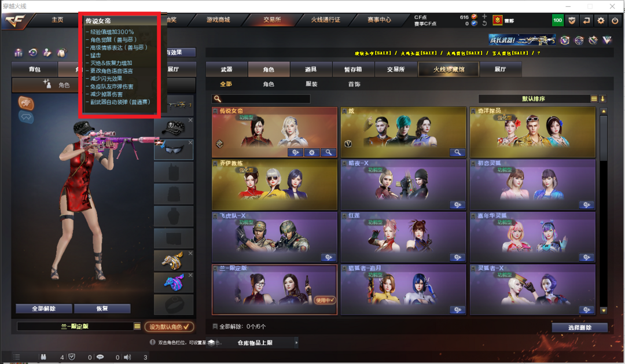Click the power exit icon
Screen dimensions: 625x364
[x=615, y=20]
